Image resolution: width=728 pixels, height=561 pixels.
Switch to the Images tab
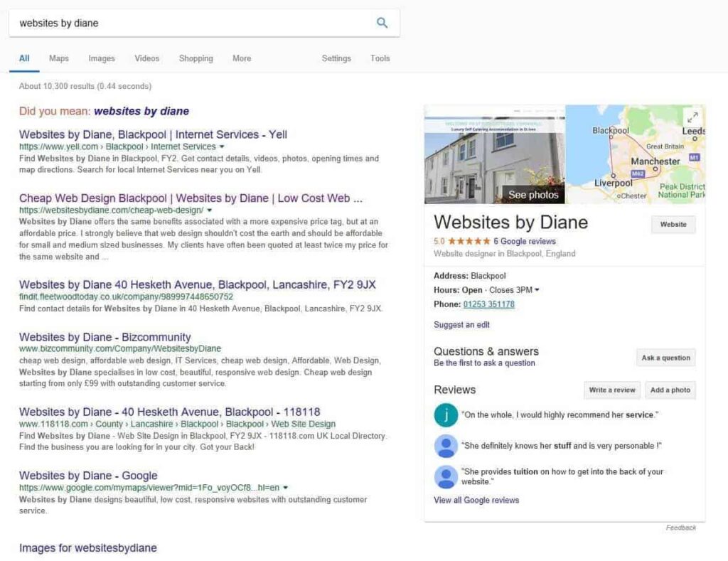tap(102, 58)
